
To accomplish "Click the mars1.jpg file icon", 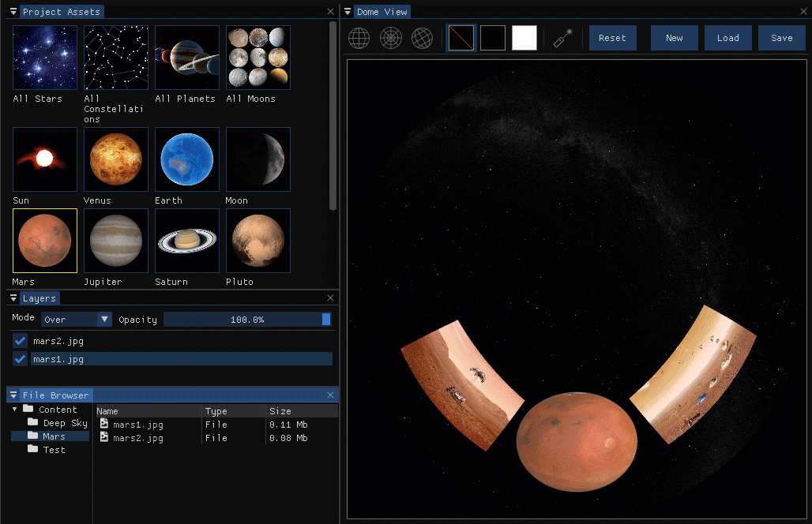I will tap(104, 424).
